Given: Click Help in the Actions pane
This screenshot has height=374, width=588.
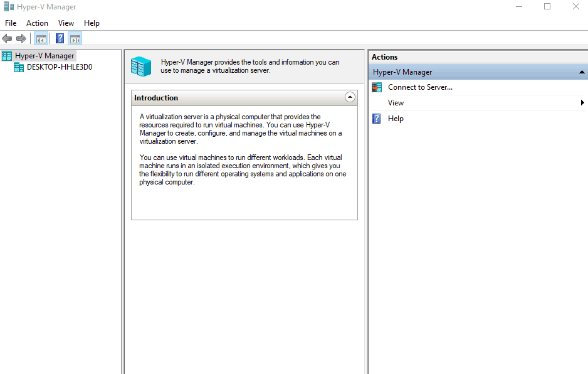Looking at the screenshot, I should click(x=396, y=119).
